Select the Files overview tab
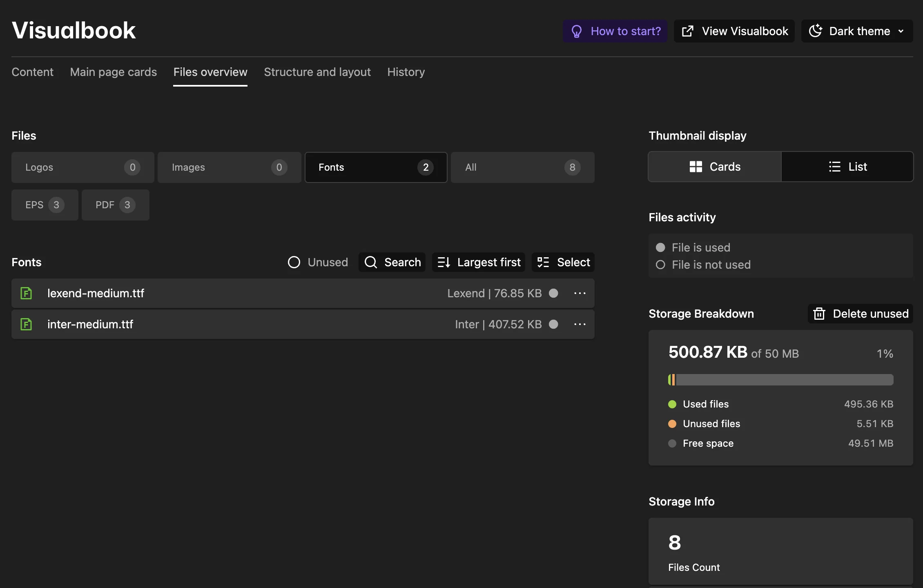The width and height of the screenshot is (923, 588). click(x=210, y=72)
